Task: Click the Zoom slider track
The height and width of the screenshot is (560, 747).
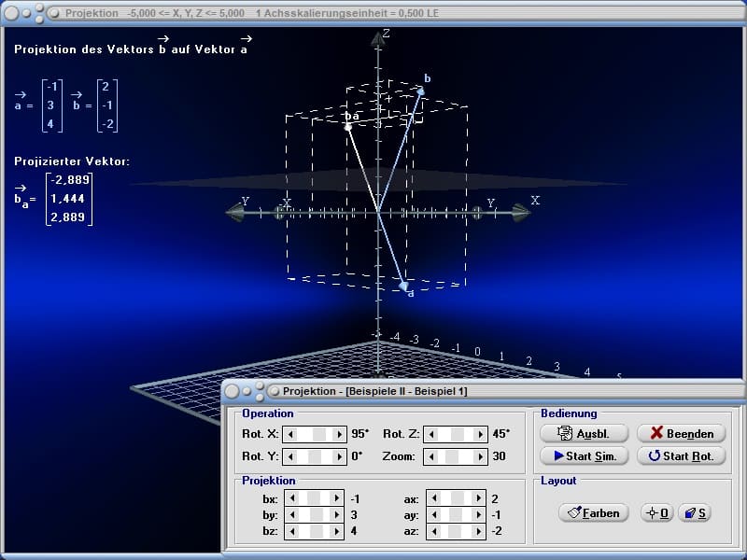Action: (x=456, y=456)
